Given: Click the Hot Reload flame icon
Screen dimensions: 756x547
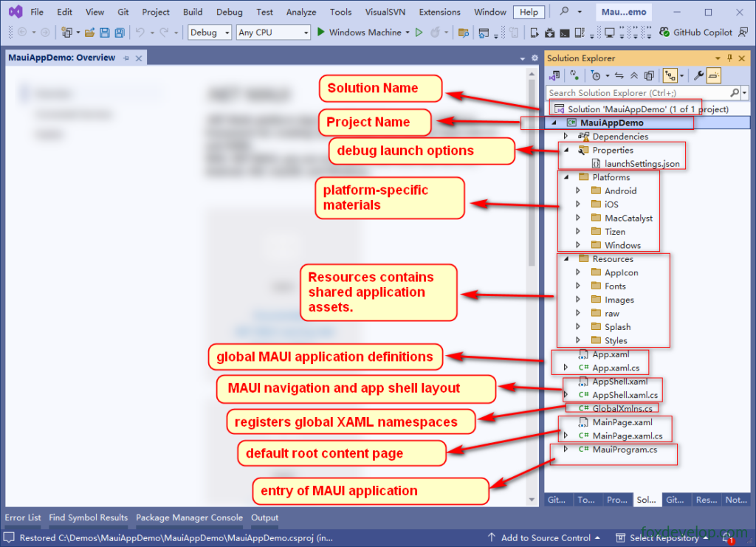Looking at the screenshot, I should tap(435, 32).
